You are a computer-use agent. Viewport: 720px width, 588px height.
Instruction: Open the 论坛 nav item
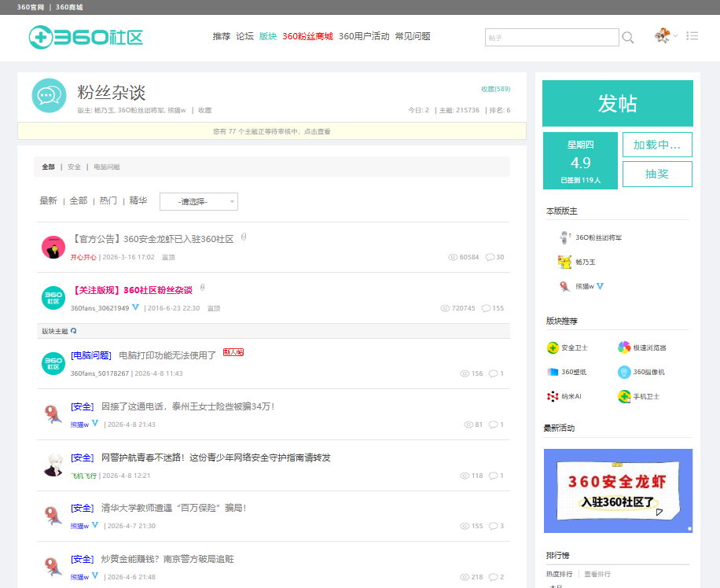(x=244, y=36)
